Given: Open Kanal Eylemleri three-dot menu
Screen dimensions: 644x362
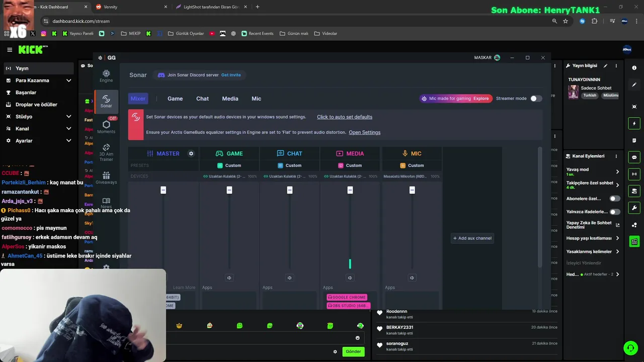Looking at the screenshot, I should [616, 156].
